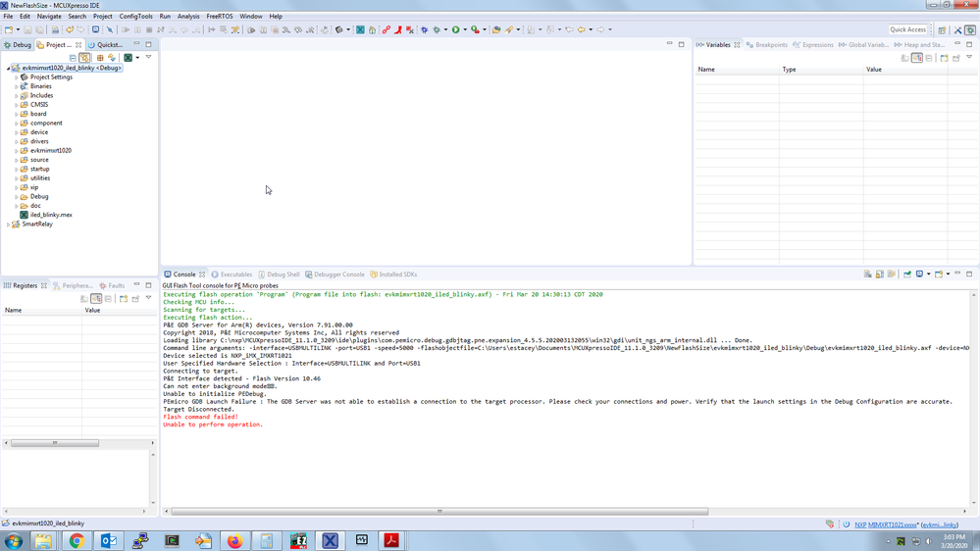The width and height of the screenshot is (980, 551).
Task: Click the Adobe Acrobat taskbar icon
Action: point(391,540)
